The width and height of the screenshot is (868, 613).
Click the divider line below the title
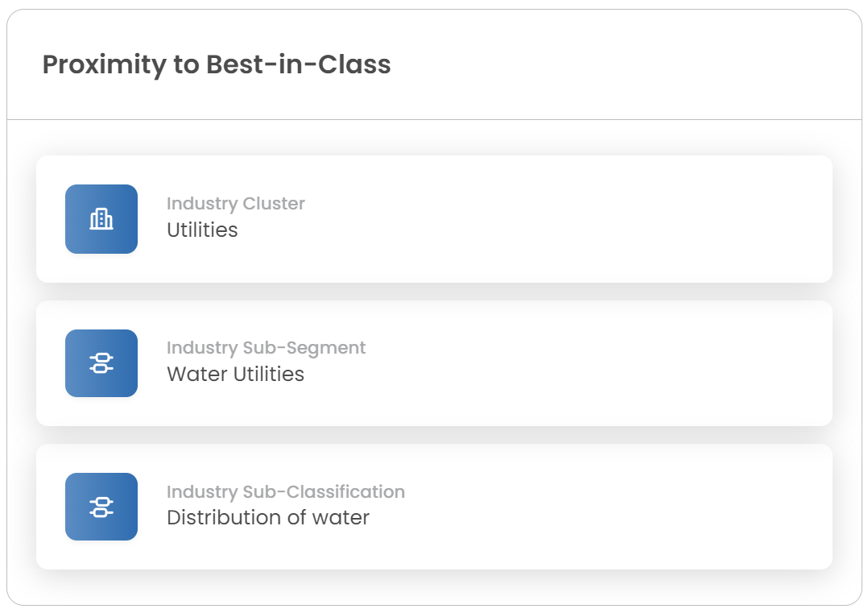(434, 119)
